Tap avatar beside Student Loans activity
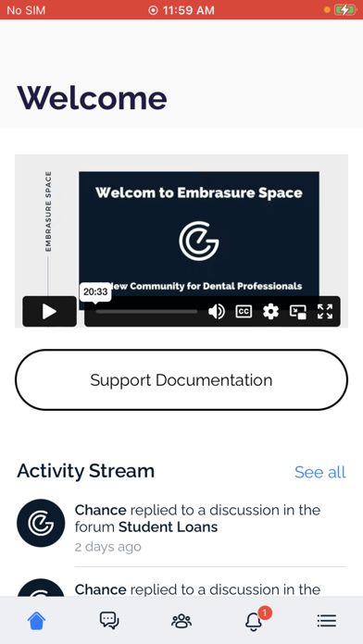 tap(41, 523)
